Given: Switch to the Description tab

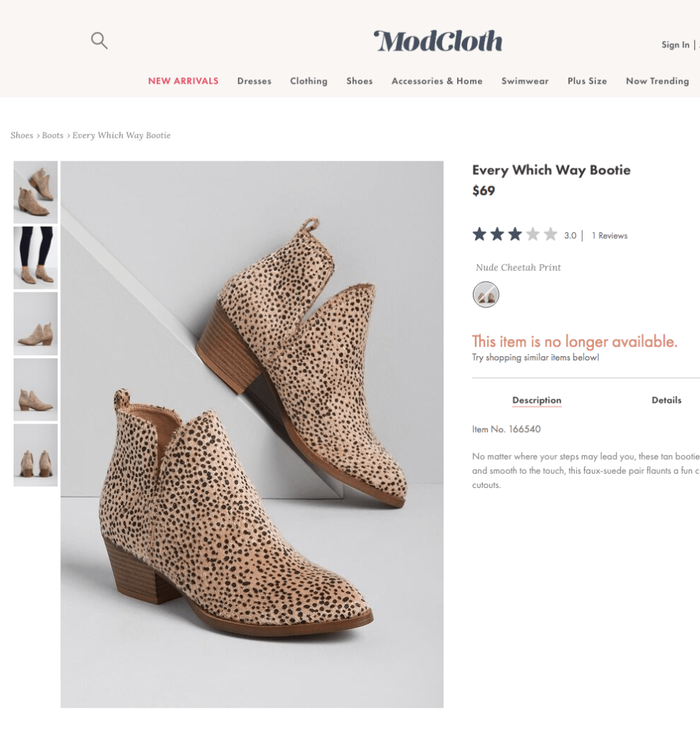Looking at the screenshot, I should (x=537, y=401).
